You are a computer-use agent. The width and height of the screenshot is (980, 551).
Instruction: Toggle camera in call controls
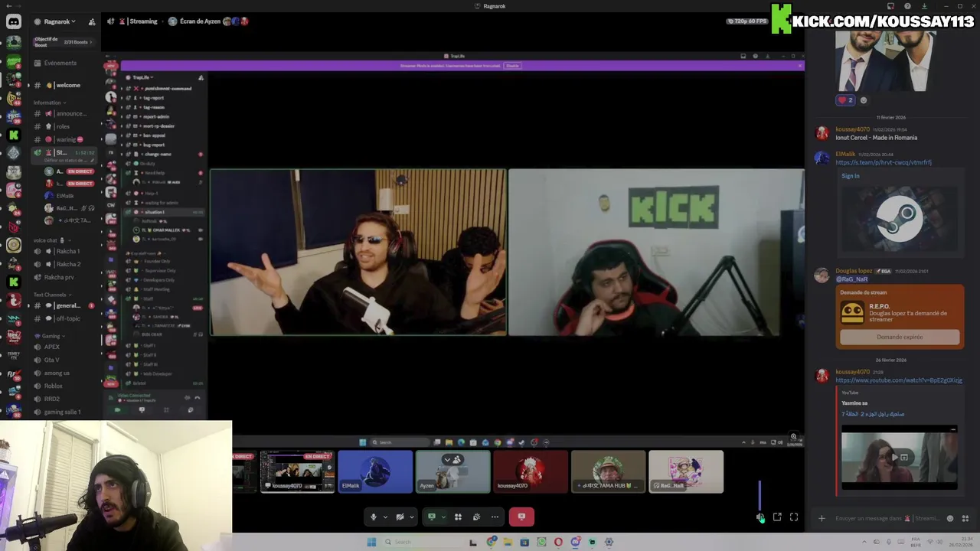[400, 517]
